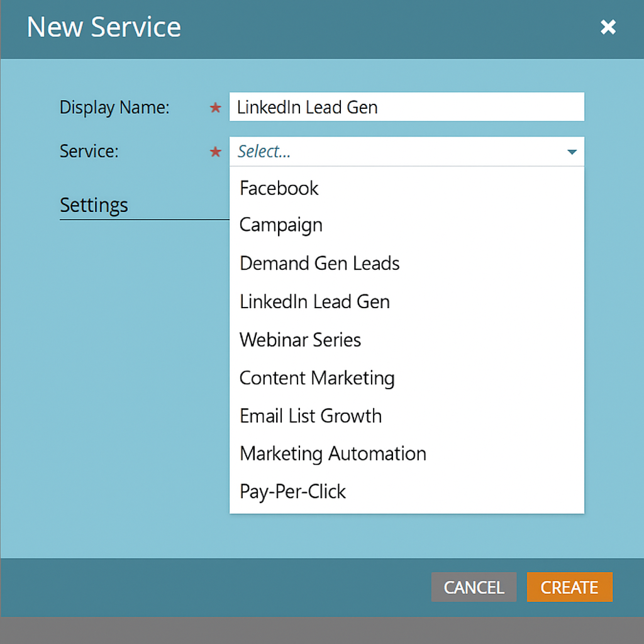The height and width of the screenshot is (644, 644).
Task: Pick Email List Growth service
Action: pyautogui.click(x=310, y=416)
